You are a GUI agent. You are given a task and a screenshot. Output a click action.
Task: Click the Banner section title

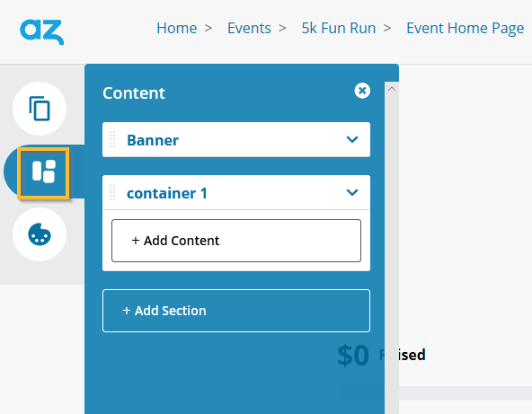153,140
